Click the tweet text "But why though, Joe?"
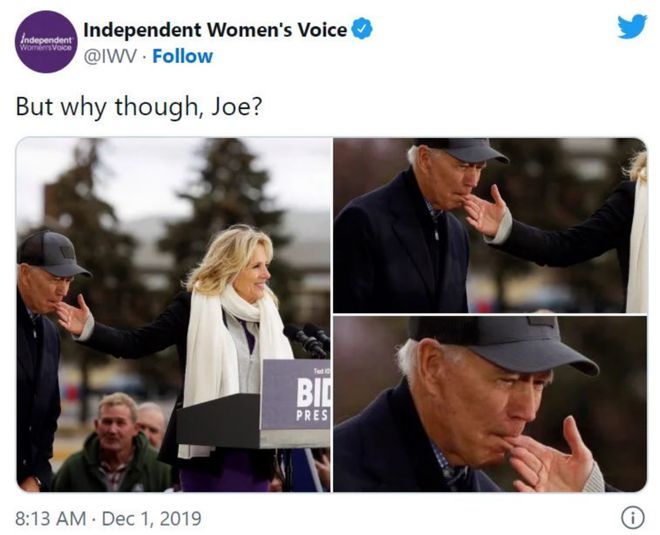This screenshot has height=535, width=660. click(x=139, y=107)
